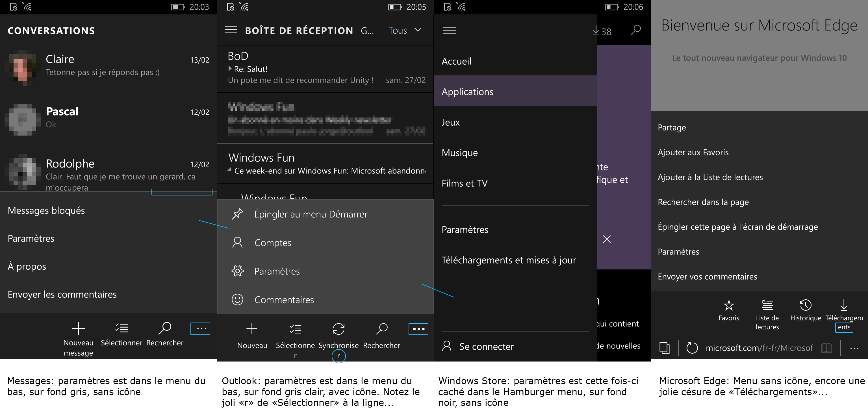Viewport: 868px width, 418px height.
Task: Click the Store search magnifier icon
Action: [x=635, y=30]
